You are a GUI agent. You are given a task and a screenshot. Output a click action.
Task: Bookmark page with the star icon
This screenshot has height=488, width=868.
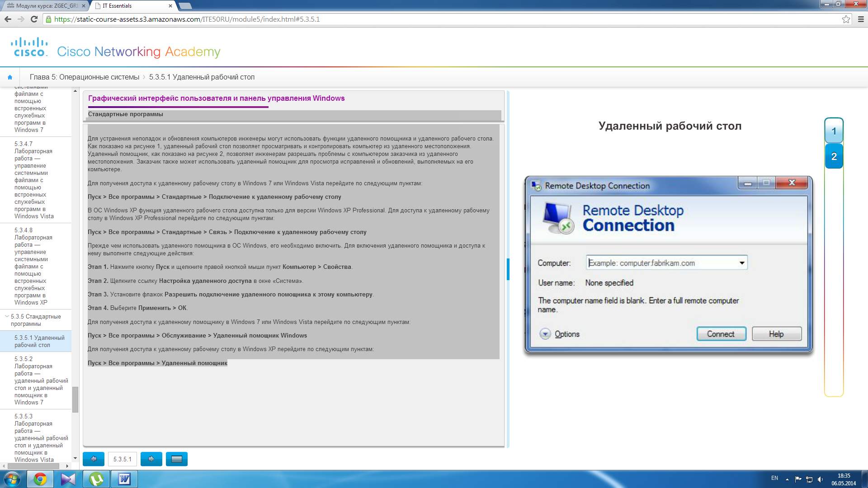pyautogui.click(x=846, y=19)
